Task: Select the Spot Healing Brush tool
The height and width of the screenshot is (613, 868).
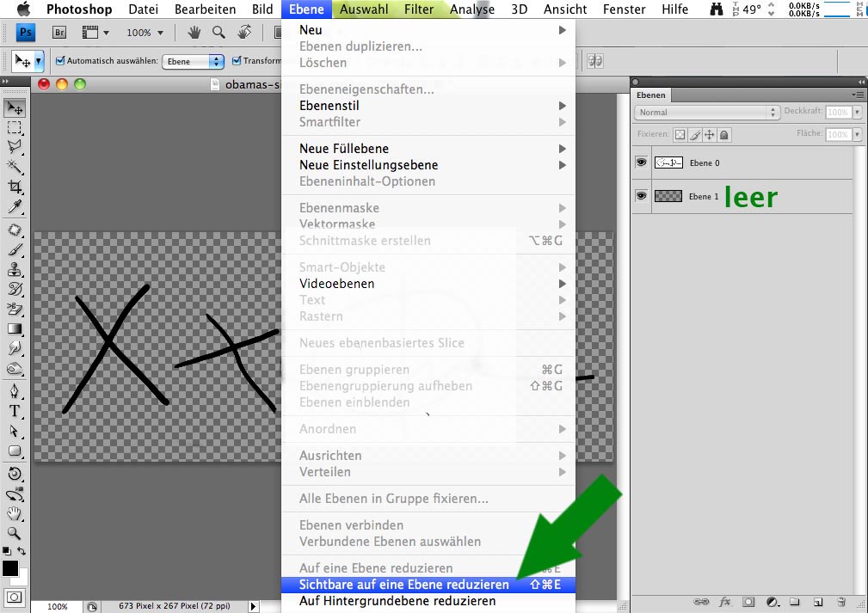Action: 15,230
